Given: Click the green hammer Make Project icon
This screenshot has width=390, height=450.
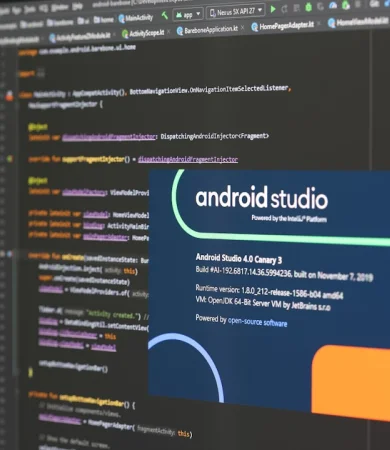Looking at the screenshot, I should tap(165, 15).
